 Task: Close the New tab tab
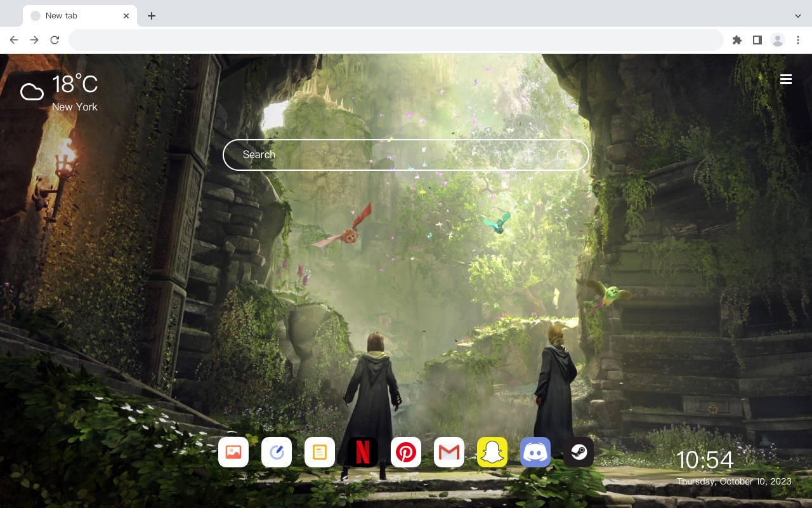click(x=126, y=16)
